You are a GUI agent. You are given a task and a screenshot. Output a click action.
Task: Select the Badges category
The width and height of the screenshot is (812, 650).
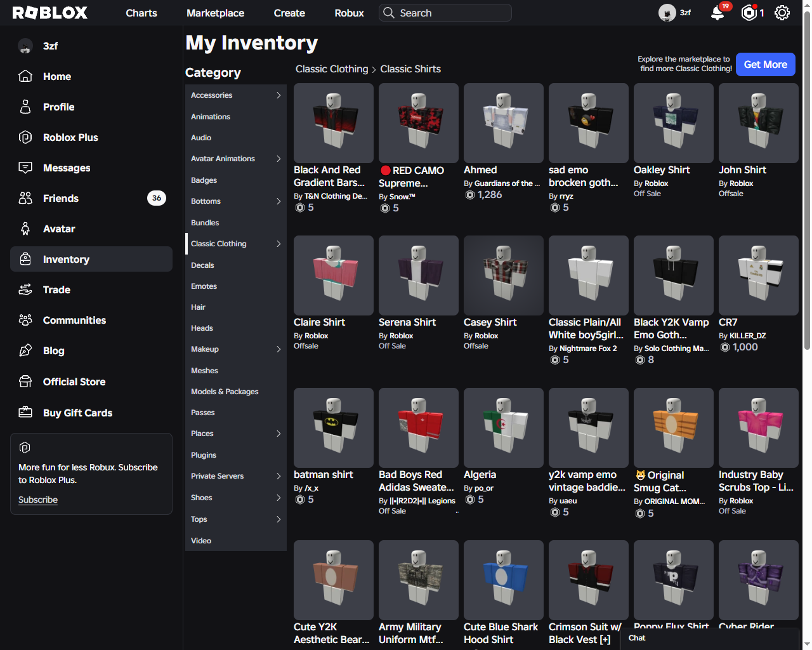pos(235,180)
